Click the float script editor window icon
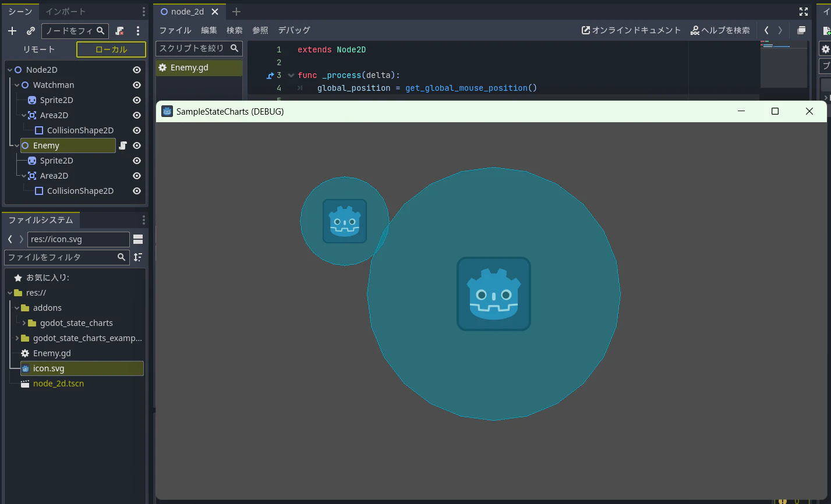Image resolution: width=831 pixels, height=504 pixels. [801, 30]
